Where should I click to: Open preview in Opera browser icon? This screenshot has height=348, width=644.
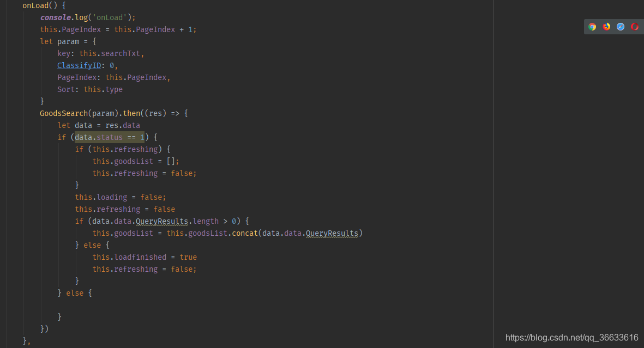coord(635,27)
